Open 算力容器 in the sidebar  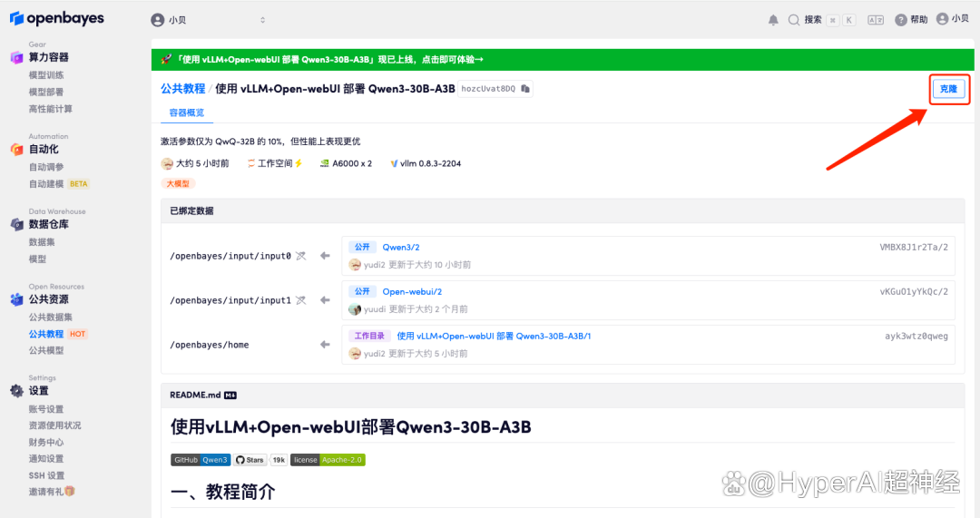coord(49,57)
